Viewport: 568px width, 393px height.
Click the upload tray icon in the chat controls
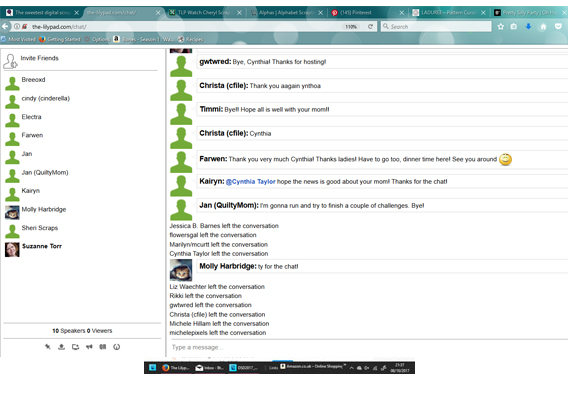pos(62,347)
